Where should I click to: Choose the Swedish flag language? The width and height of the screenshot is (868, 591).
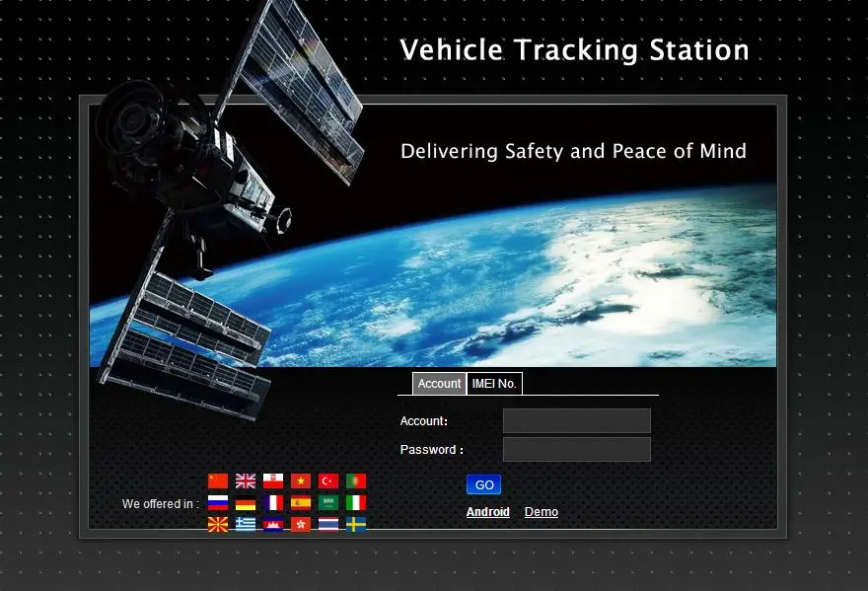[356, 524]
